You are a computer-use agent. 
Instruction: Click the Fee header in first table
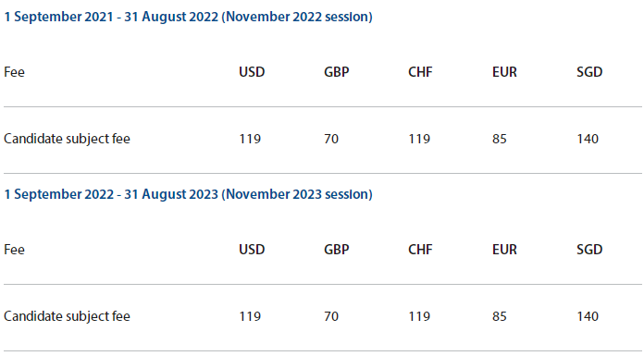coord(15,72)
